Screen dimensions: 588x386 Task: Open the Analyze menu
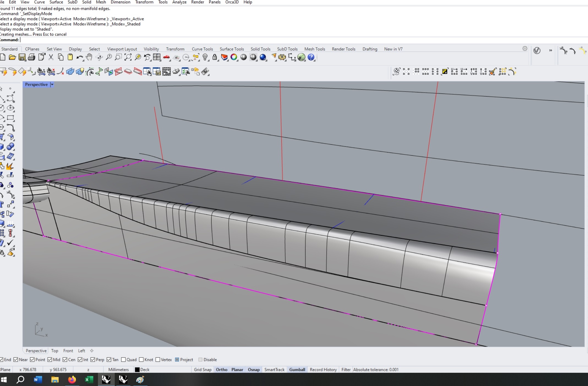[x=179, y=2]
